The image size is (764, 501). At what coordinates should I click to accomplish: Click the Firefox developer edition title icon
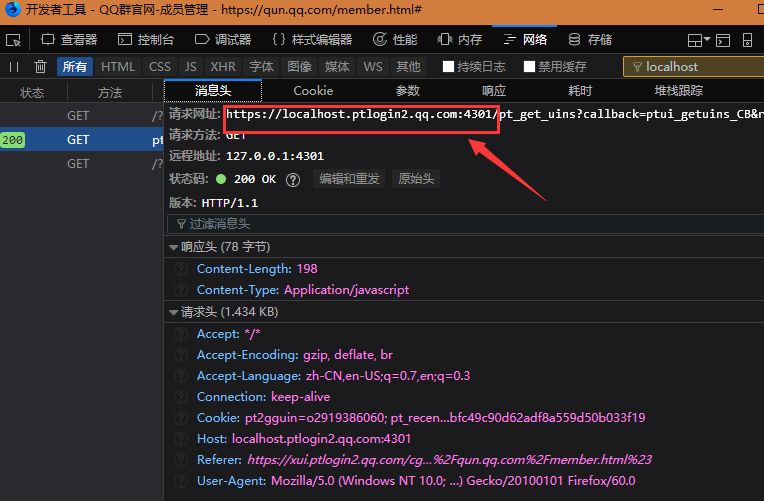tap(12, 9)
